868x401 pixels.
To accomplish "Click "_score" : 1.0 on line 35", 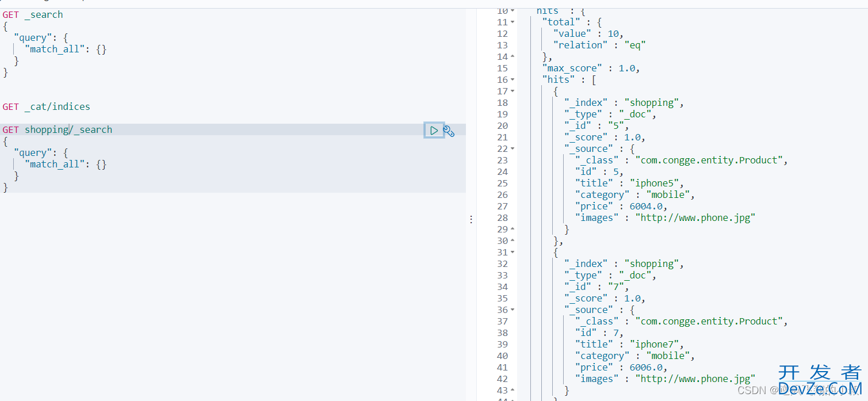I will click(x=605, y=298).
